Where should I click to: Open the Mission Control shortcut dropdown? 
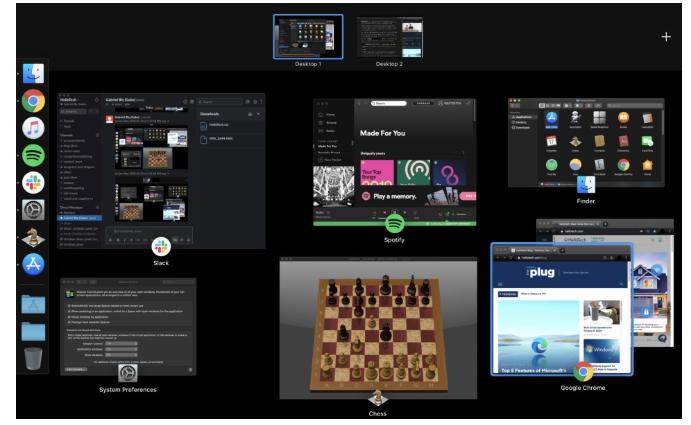click(x=121, y=343)
